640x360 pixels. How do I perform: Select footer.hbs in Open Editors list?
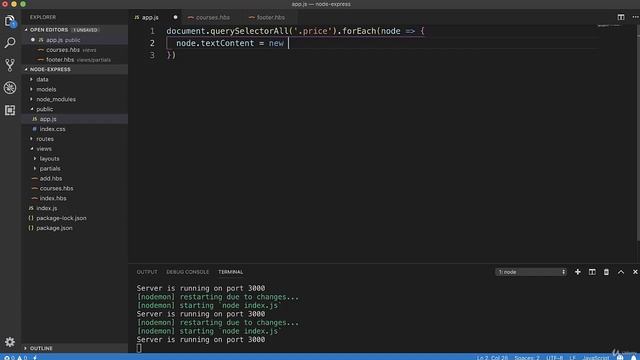[75, 60]
